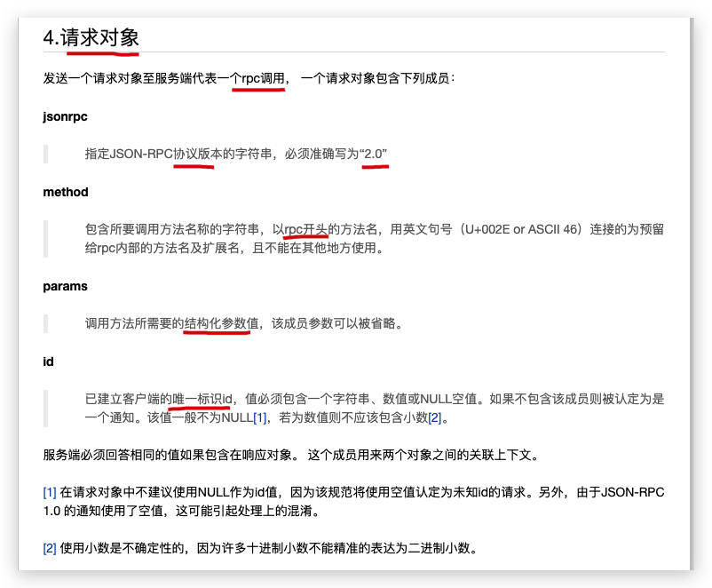
Task: Click the text 使用小数是不确定性的
Action: (x=122, y=548)
